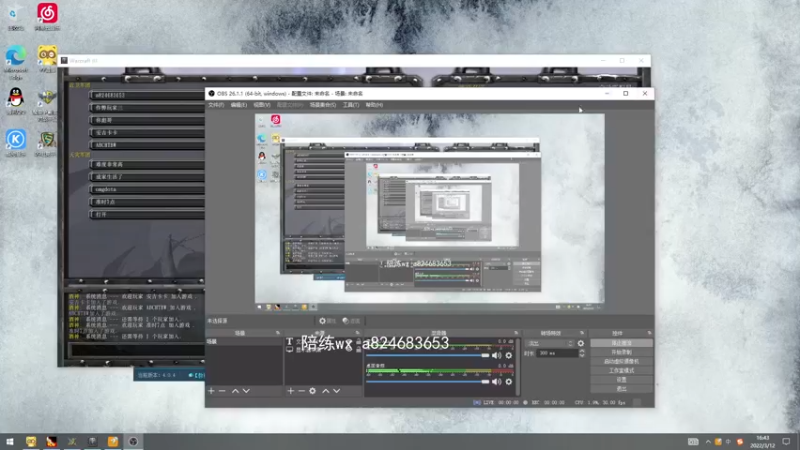Image resolution: width=800 pixels, height=450 pixels.
Task: Add a new source with the plus icon
Action: click(x=290, y=391)
